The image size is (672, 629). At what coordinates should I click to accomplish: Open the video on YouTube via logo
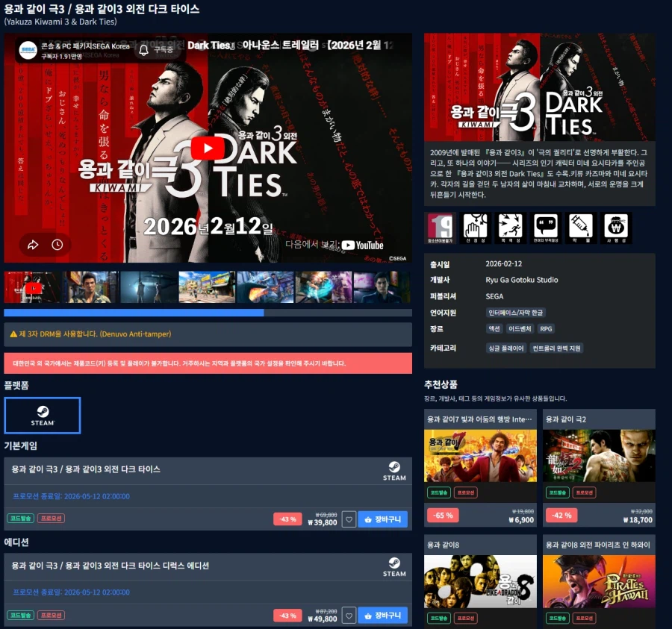tap(362, 245)
